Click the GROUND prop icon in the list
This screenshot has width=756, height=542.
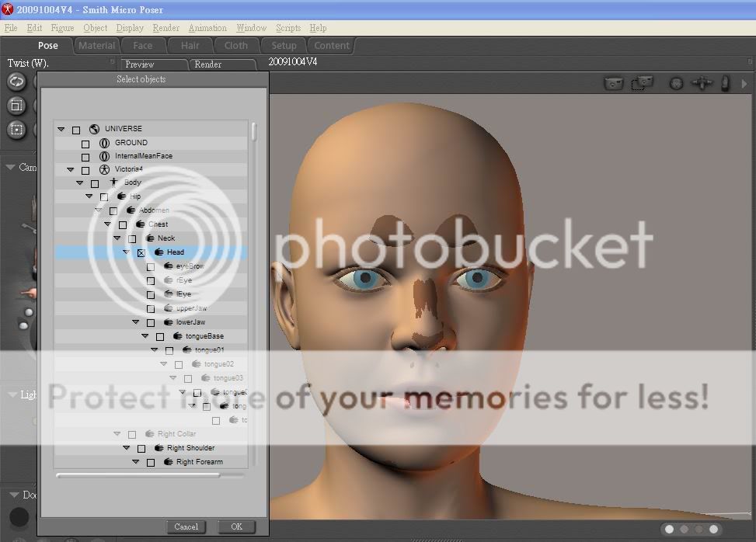(104, 144)
